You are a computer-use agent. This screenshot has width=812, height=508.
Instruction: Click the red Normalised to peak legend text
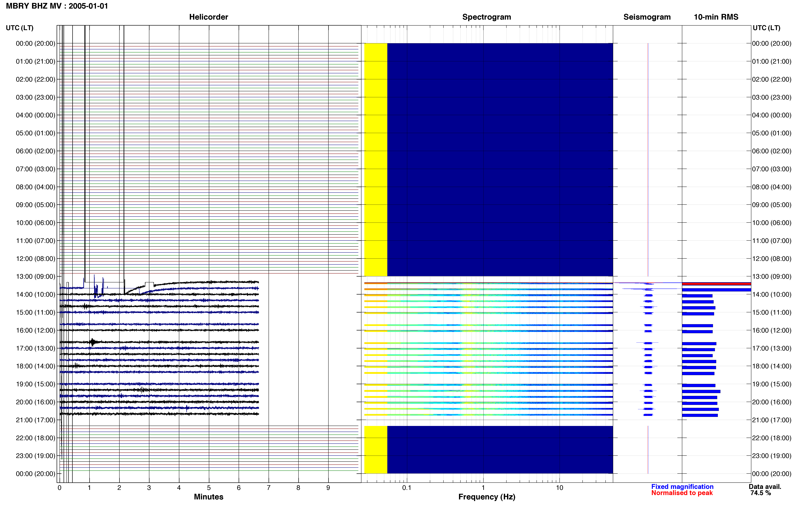pyautogui.click(x=682, y=493)
